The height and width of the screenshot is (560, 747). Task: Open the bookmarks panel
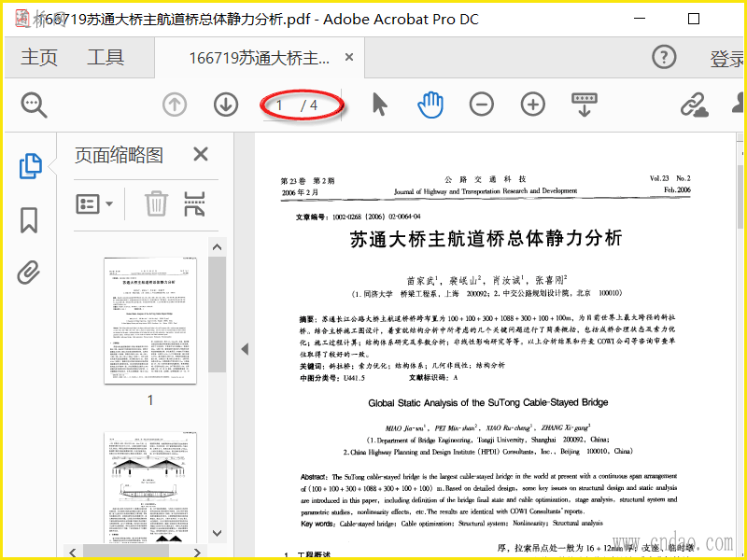tap(29, 220)
